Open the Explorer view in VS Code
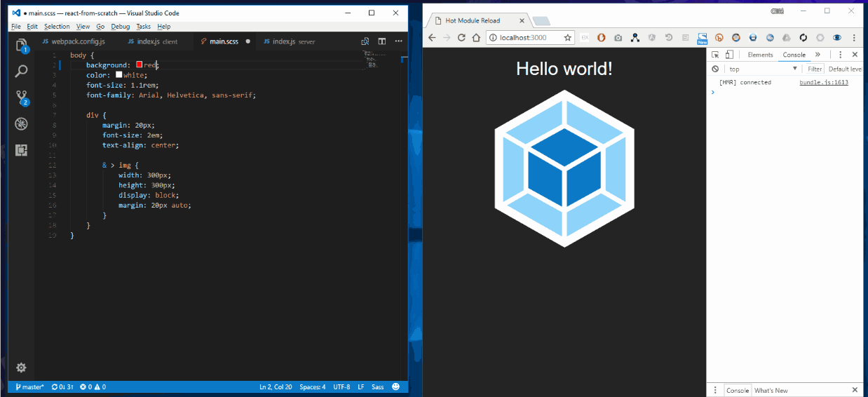868x397 pixels. click(21, 46)
